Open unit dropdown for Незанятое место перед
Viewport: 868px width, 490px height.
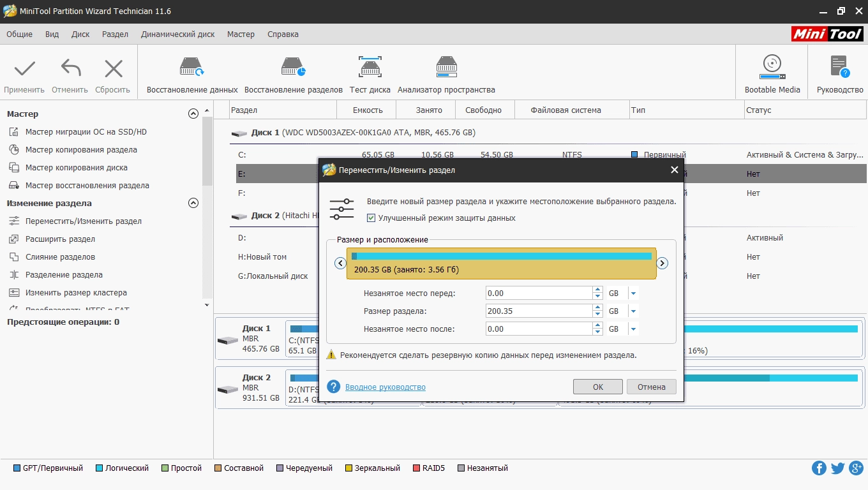click(633, 293)
